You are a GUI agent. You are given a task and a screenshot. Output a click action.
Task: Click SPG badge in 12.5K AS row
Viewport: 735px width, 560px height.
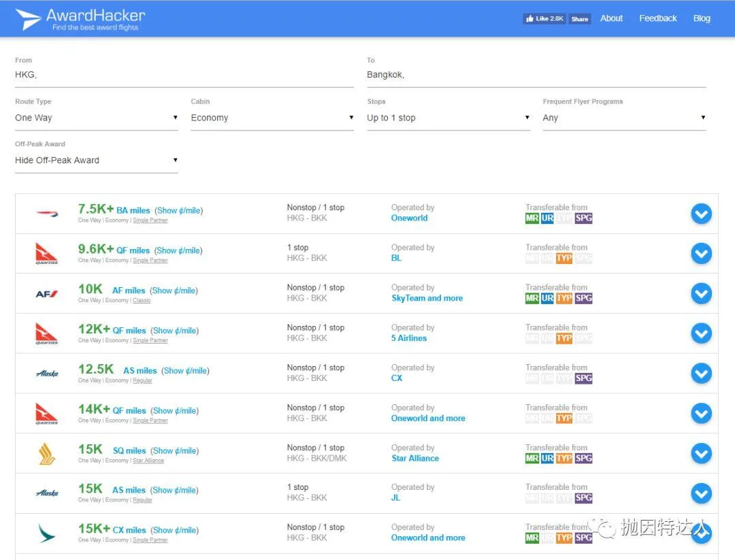584,378
